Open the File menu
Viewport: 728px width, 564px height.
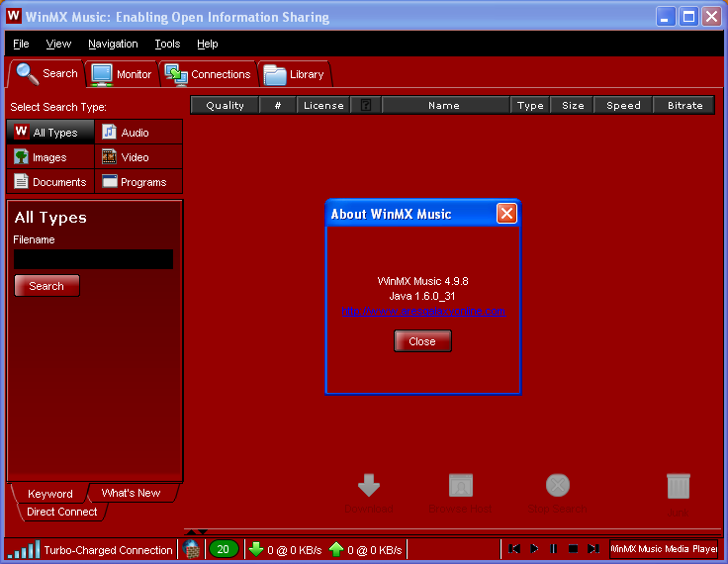tap(21, 44)
